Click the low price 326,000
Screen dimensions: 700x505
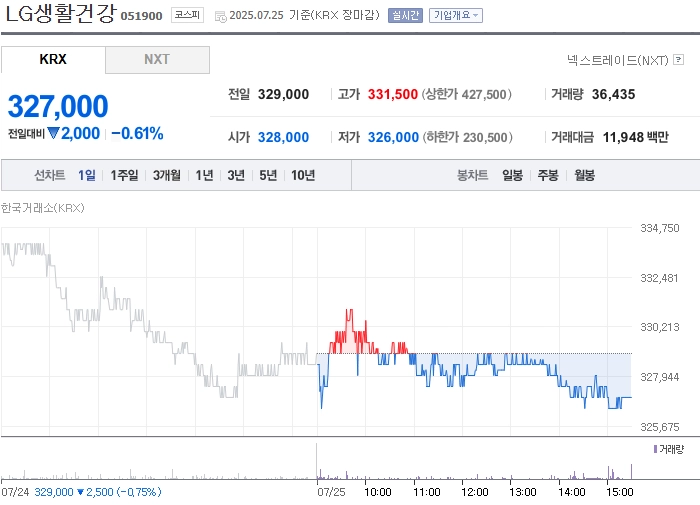click(x=393, y=137)
